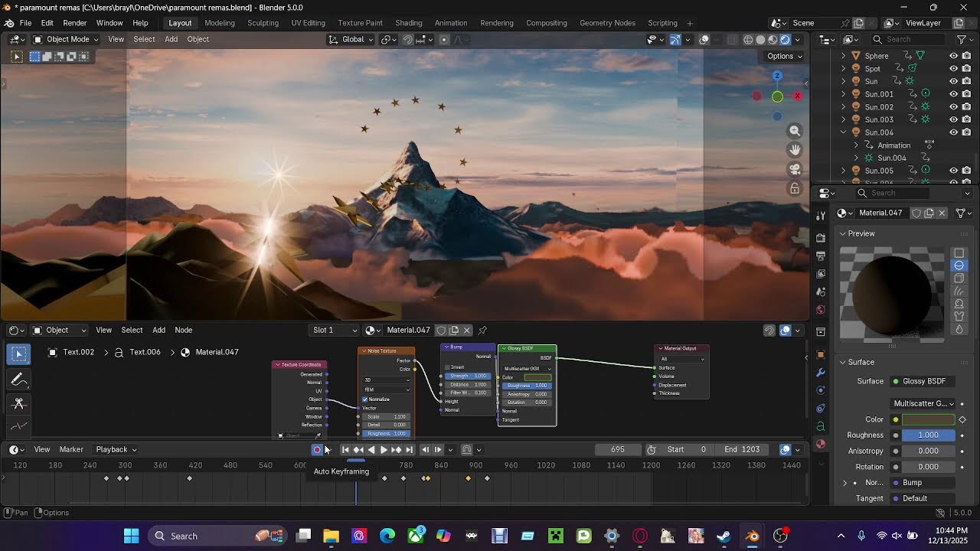Image resolution: width=980 pixels, height=551 pixels.
Task: Open the Render menu
Action: point(74,23)
